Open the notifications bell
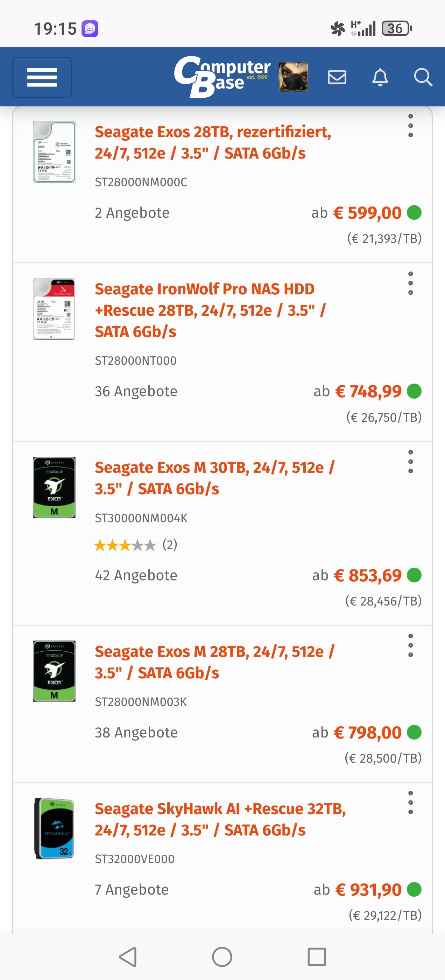Image resolution: width=445 pixels, height=980 pixels. tap(380, 77)
